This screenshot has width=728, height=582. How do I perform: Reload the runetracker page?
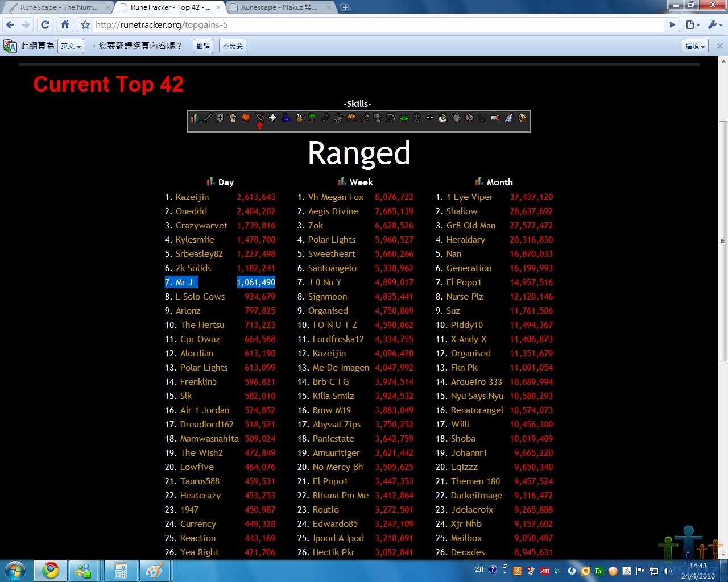(x=45, y=25)
